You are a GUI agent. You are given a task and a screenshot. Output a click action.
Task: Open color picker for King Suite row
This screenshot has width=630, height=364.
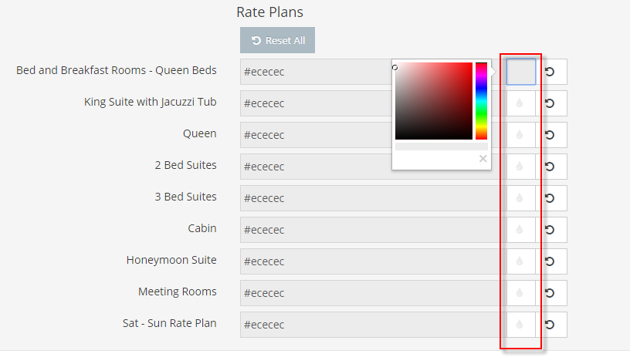[520, 103]
